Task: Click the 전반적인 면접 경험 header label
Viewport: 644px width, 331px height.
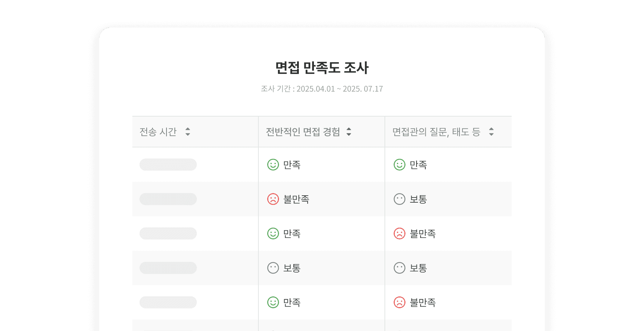Action: (303, 132)
